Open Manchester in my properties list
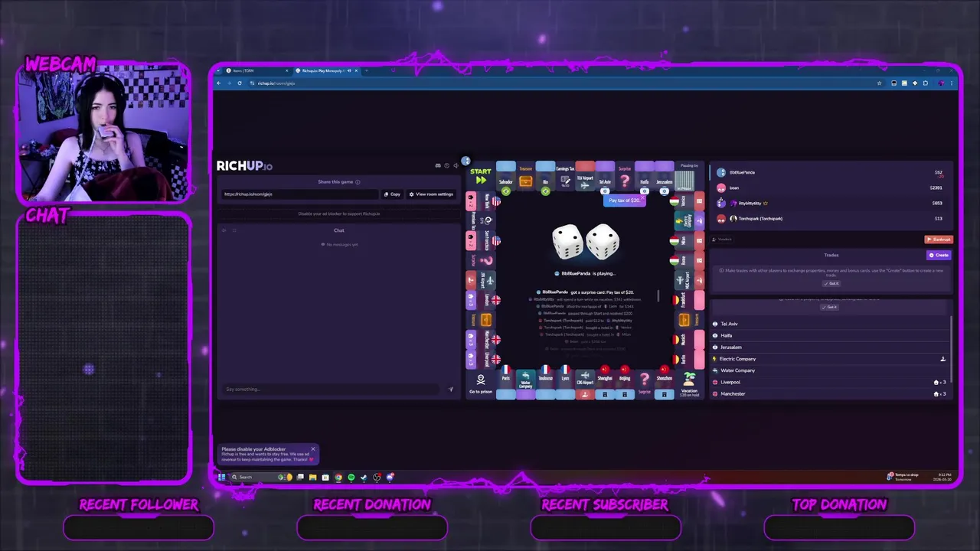980x551 pixels. pyautogui.click(x=829, y=393)
